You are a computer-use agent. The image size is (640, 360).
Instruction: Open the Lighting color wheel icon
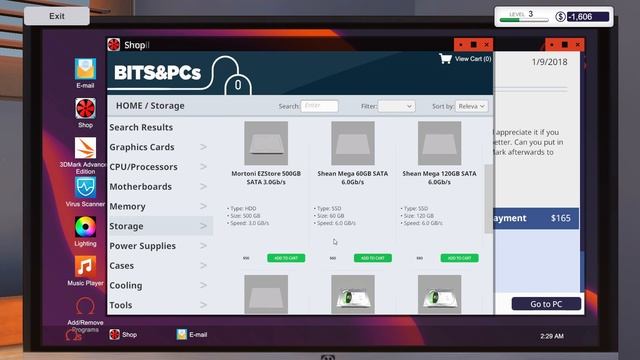pyautogui.click(x=85, y=227)
